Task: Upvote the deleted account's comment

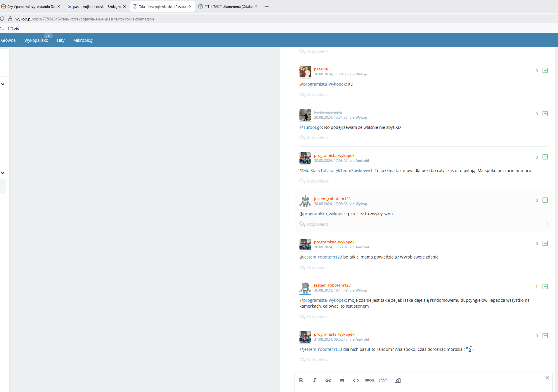Action: click(x=545, y=114)
